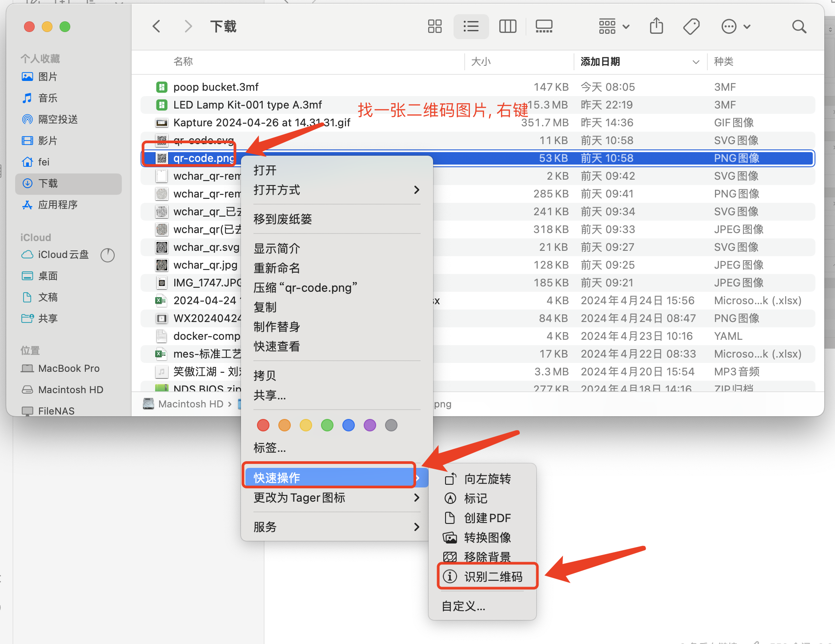Viewport: 835px width, 644px height.
Task: Choose 复制 from context menu
Action: pos(337,307)
